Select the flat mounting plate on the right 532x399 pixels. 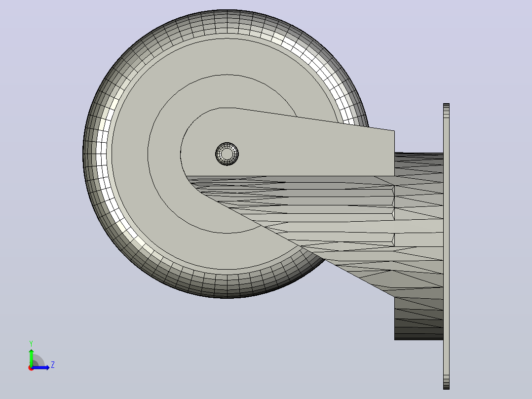click(446, 246)
